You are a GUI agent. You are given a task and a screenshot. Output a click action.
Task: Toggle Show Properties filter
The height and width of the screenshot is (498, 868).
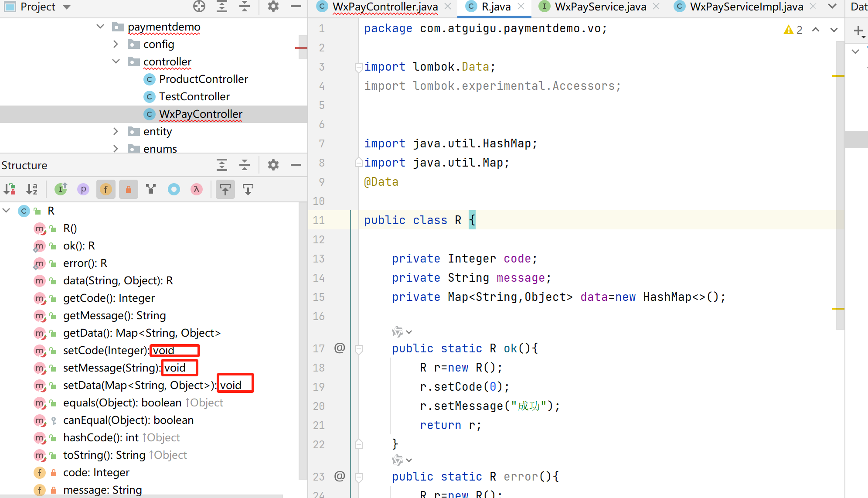83,189
